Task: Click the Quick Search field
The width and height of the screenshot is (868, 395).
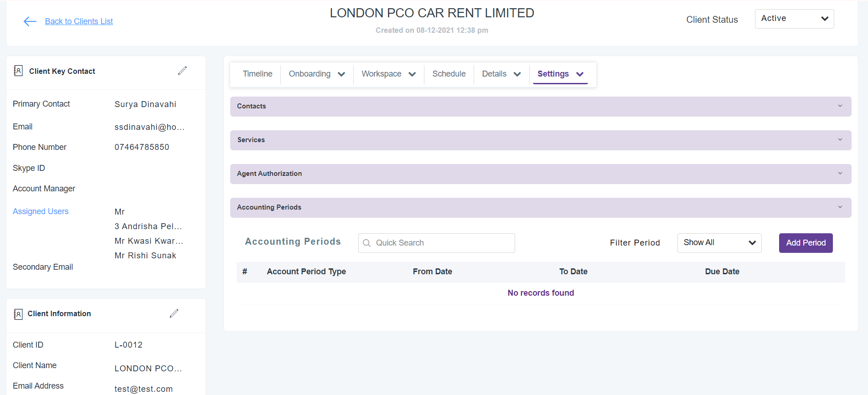Action: pyautogui.click(x=437, y=243)
